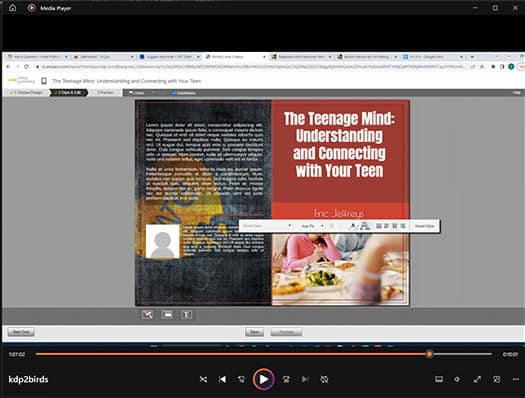
Task: Go to previous track in Media Player
Action: (x=222, y=379)
